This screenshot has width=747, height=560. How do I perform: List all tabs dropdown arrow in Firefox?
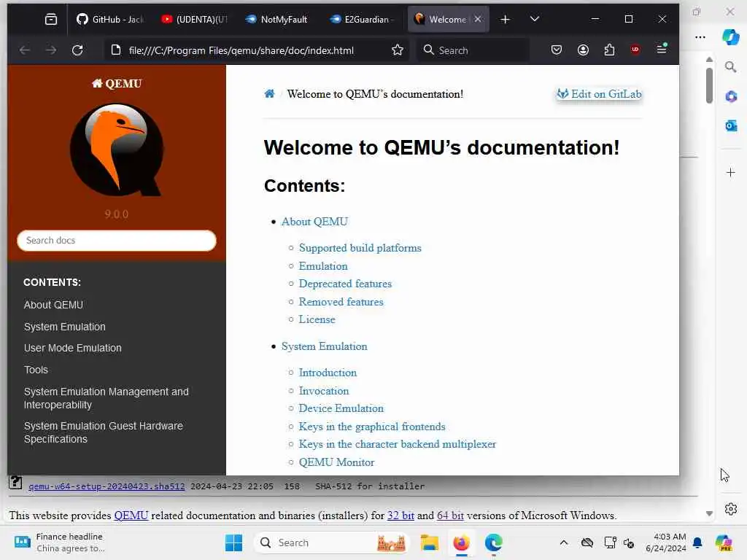click(x=535, y=19)
